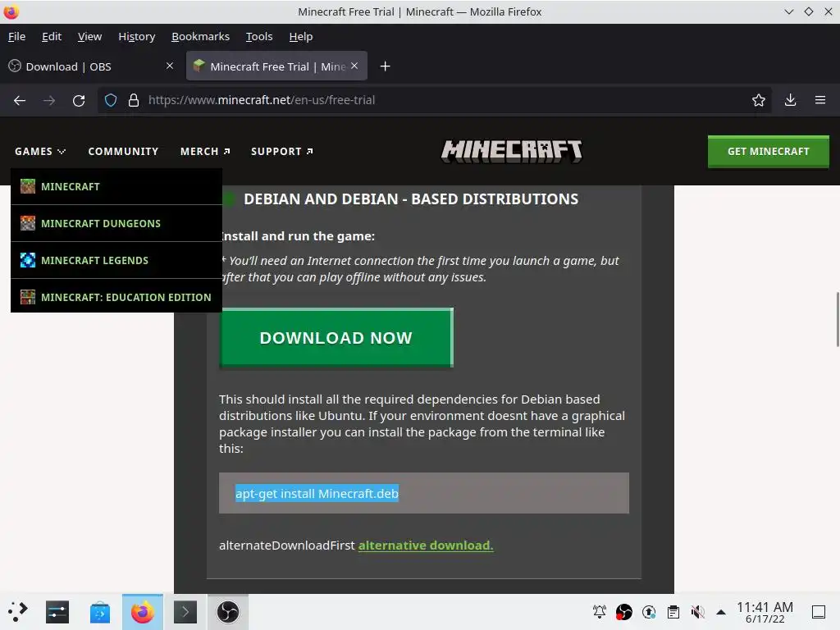840x630 pixels.
Task: Open the Konsole terminal taskbar icon
Action: 185,612
